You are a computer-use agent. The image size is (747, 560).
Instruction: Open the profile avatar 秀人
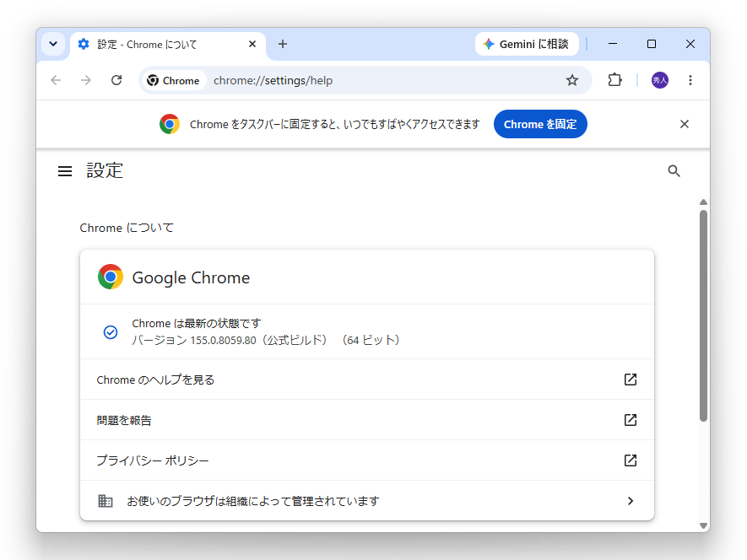pyautogui.click(x=660, y=80)
